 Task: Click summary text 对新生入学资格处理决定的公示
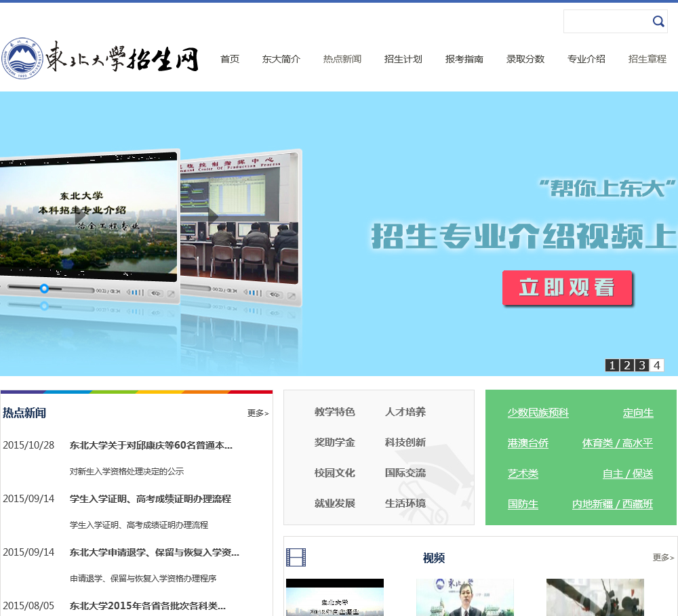click(x=127, y=471)
